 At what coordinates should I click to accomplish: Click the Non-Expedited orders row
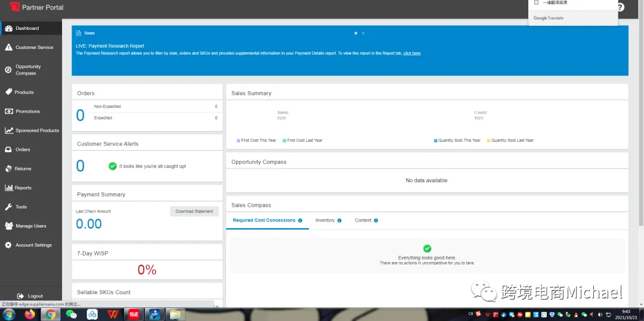pos(156,107)
